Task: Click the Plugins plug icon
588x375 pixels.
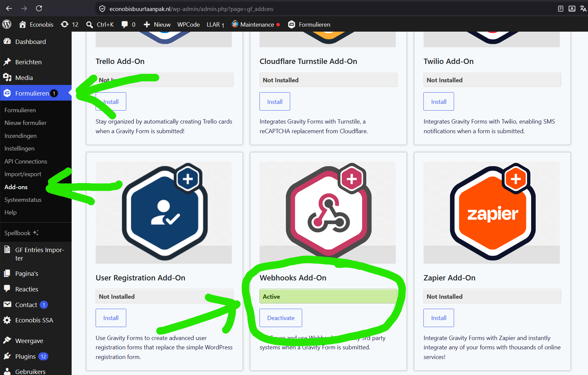Action: point(7,356)
